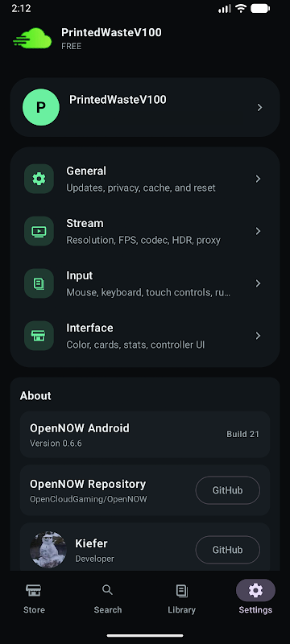The image size is (290, 644).
Task: Tap the Input document icon
Action: click(x=39, y=283)
